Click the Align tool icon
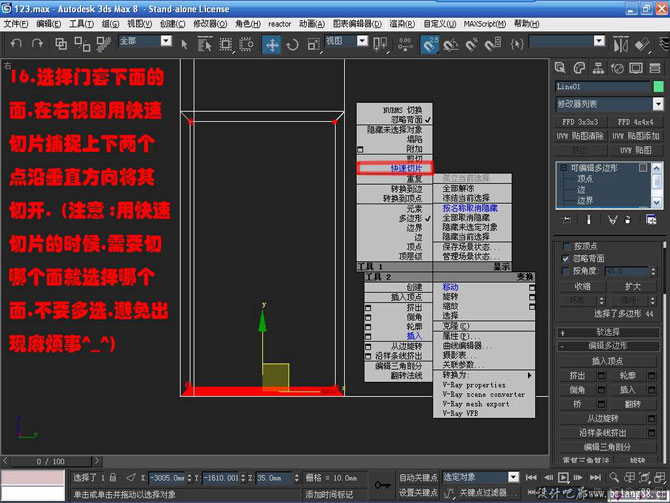Viewport: 670px width, 503px height. point(642,44)
